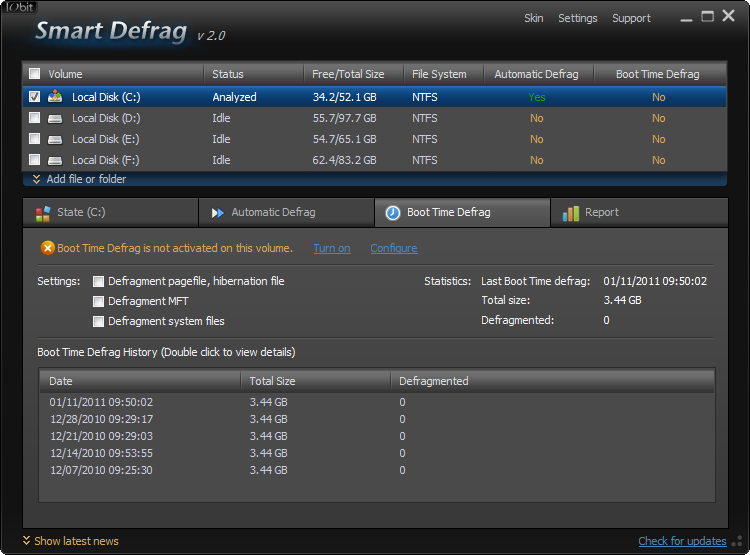
Task: Click the State (C:) tab icon
Action: click(43, 213)
